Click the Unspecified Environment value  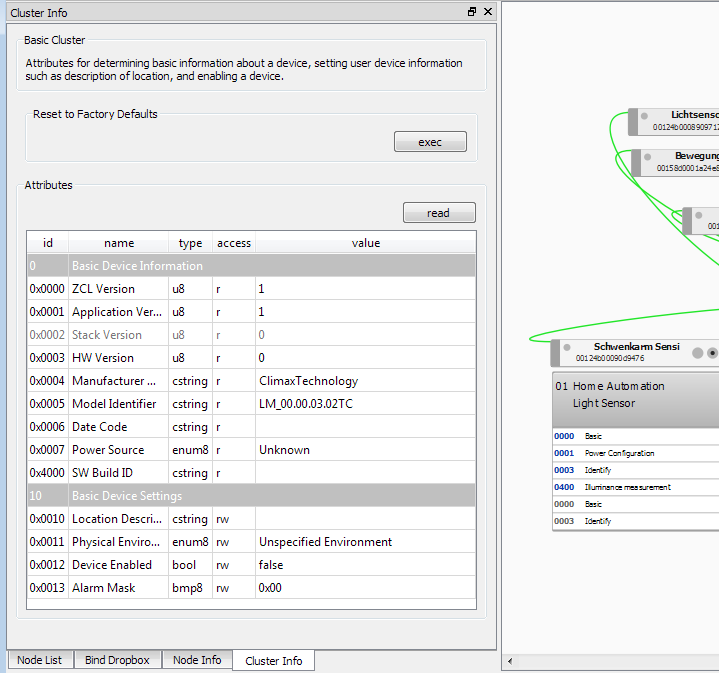[x=365, y=542]
